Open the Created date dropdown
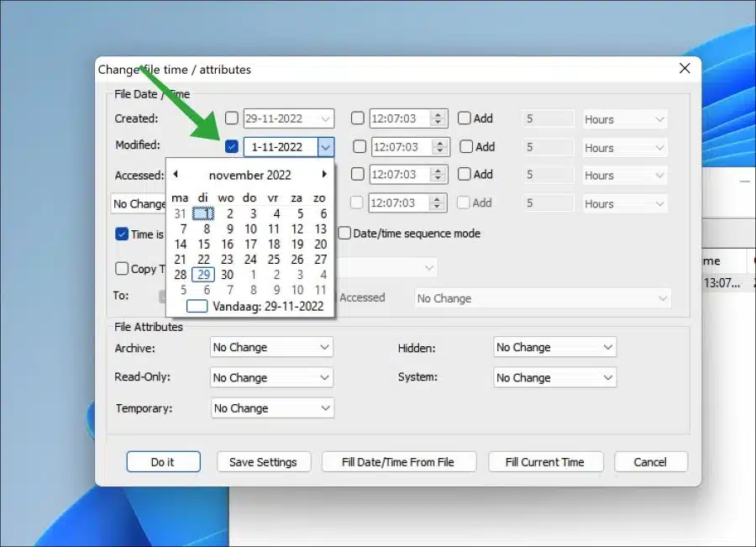This screenshot has width=756, height=547. click(x=326, y=118)
